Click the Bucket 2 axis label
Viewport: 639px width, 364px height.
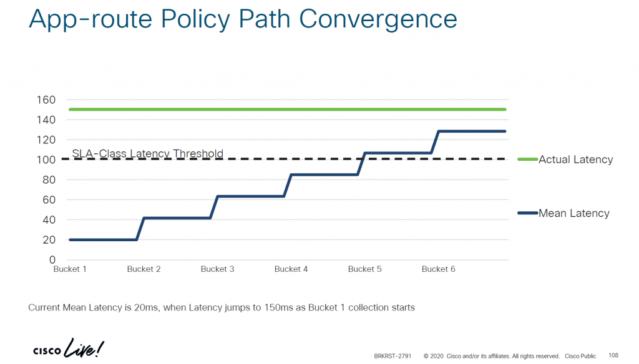click(x=144, y=269)
